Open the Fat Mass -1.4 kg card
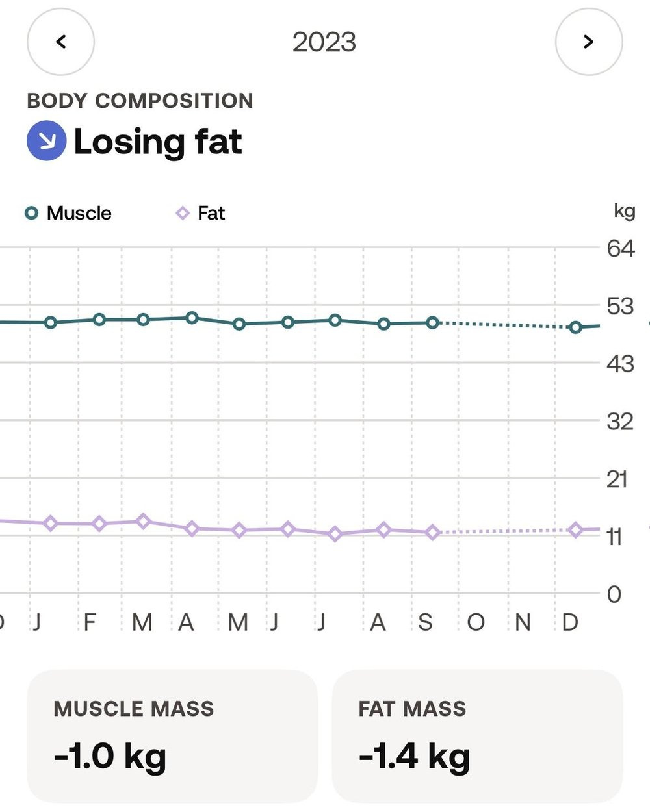Screen dimensions: 650x812 (478, 736)
